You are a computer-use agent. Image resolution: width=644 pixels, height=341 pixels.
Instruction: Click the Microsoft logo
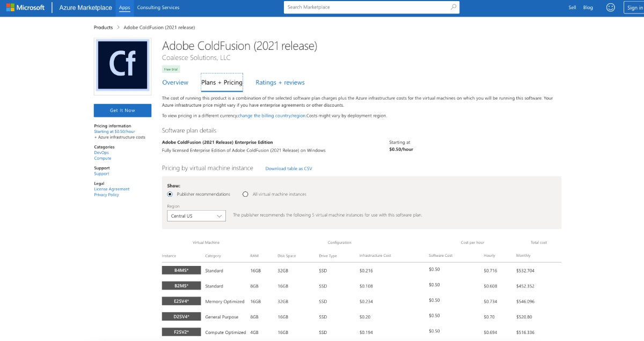pyautogui.click(x=26, y=7)
